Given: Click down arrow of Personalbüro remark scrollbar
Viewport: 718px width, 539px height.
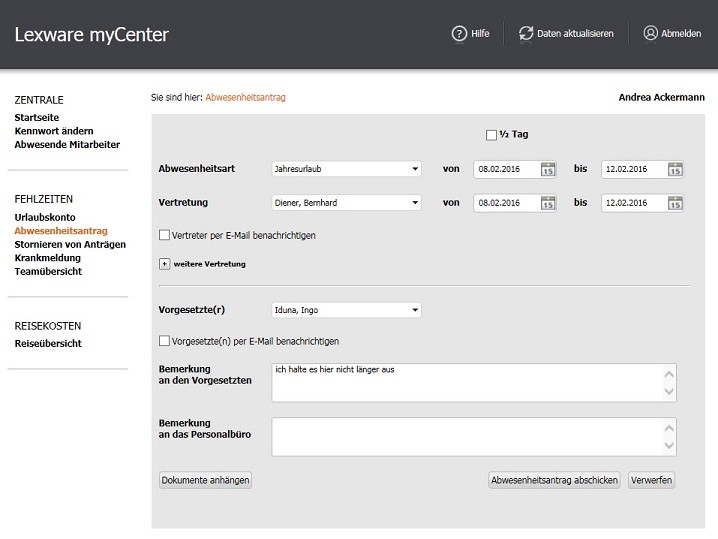Looking at the screenshot, I should coord(669,446).
